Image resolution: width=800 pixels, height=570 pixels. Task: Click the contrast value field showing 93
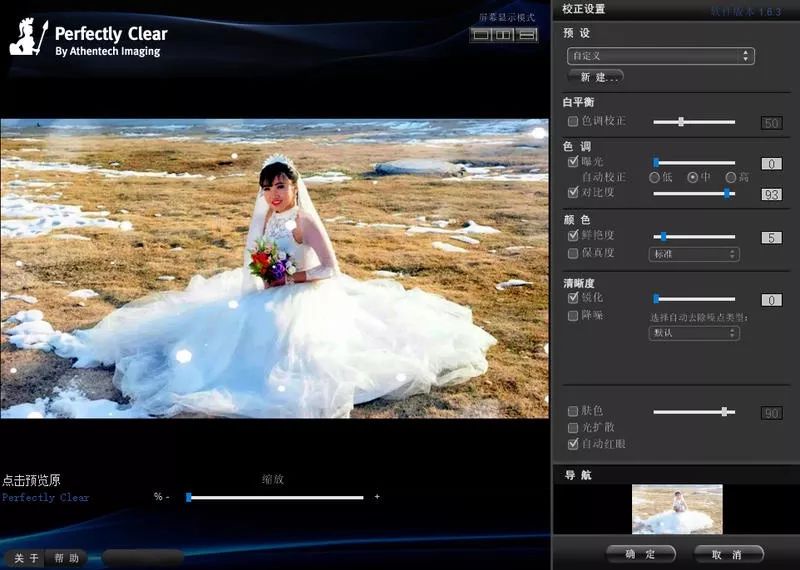click(771, 194)
